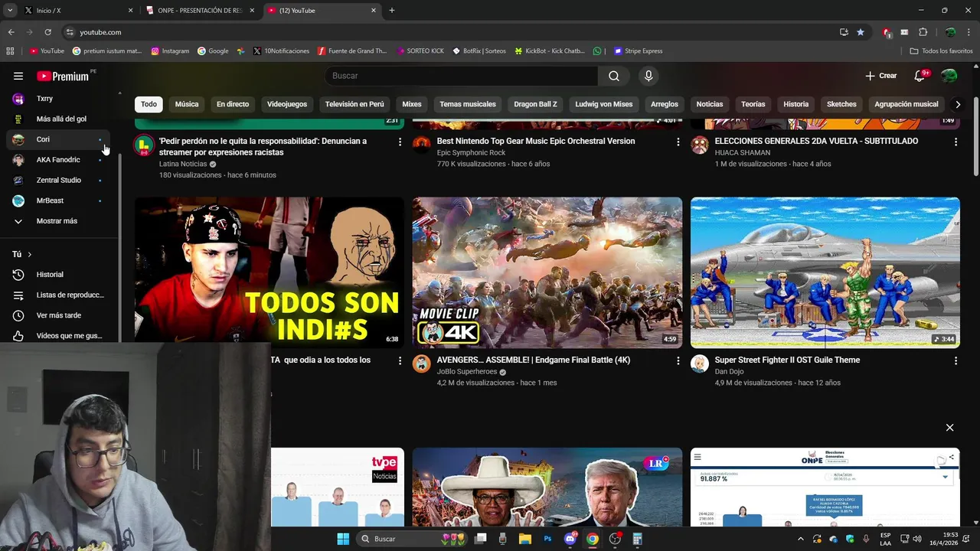Play the TODOS SON INDI#S thumbnail
980x551 pixels.
coord(269,272)
